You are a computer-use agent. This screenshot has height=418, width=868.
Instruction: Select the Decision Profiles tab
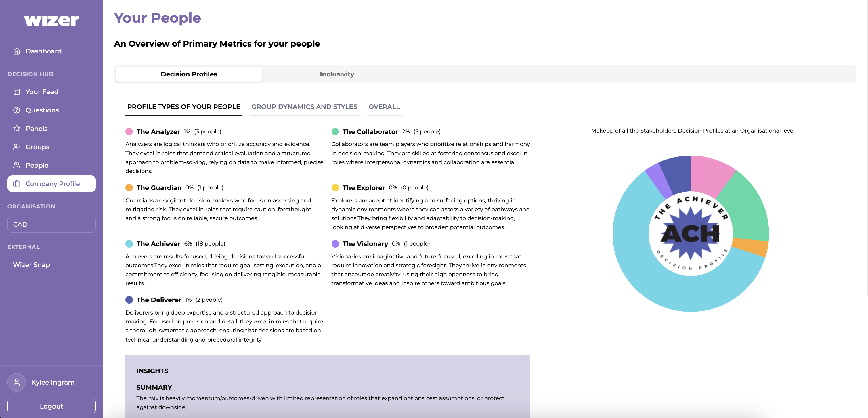coord(189,74)
